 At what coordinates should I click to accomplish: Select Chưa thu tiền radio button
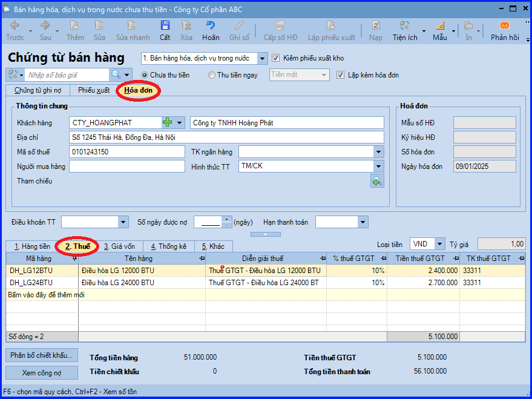(145, 75)
